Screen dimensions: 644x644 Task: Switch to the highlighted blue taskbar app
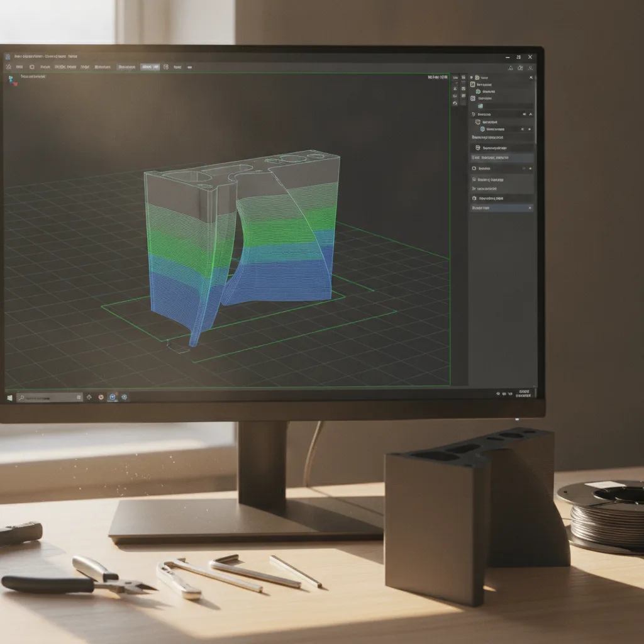[112, 397]
